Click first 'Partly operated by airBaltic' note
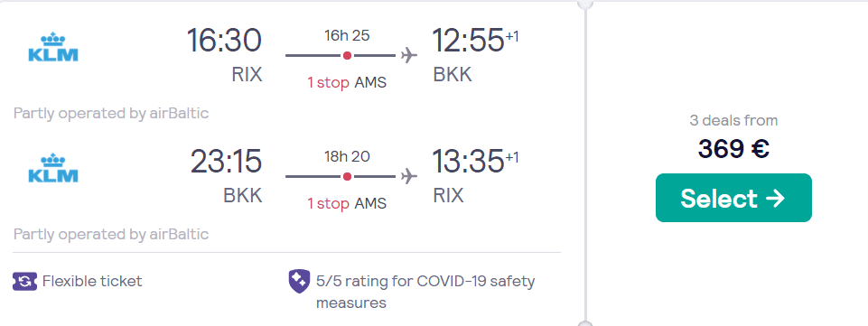Screen dimensions: 868x326 coord(111,114)
